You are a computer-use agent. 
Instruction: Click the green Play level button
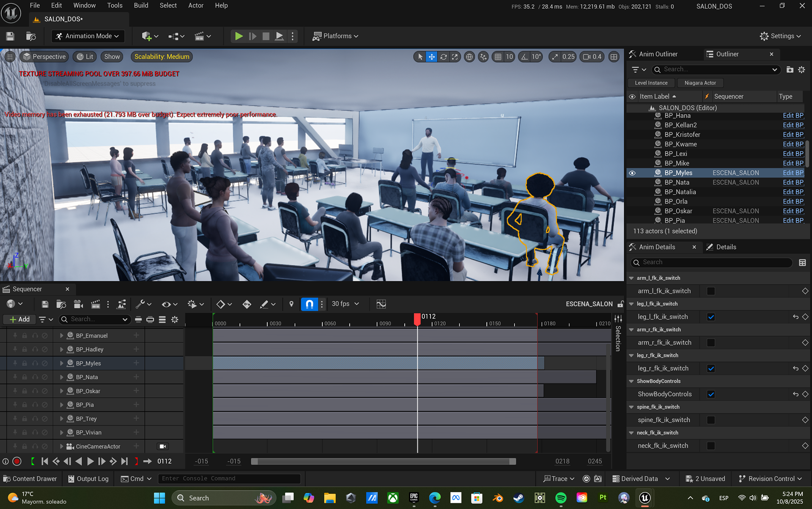click(239, 36)
